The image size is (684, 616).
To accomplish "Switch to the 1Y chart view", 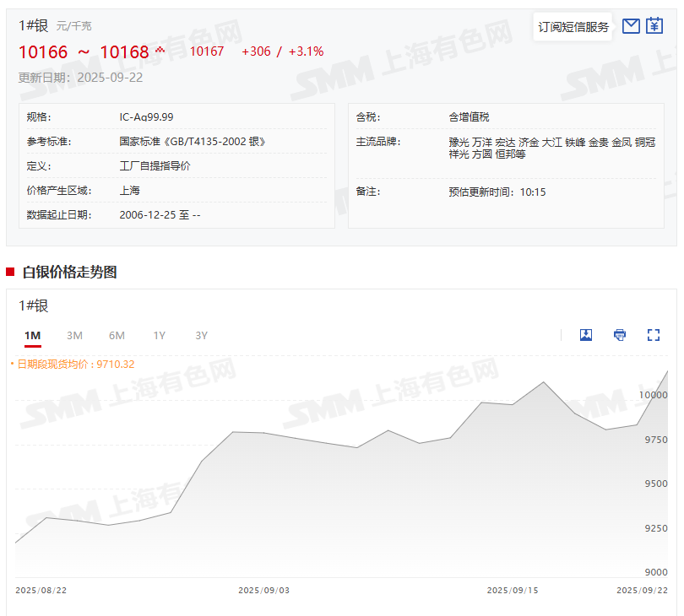I will (159, 336).
